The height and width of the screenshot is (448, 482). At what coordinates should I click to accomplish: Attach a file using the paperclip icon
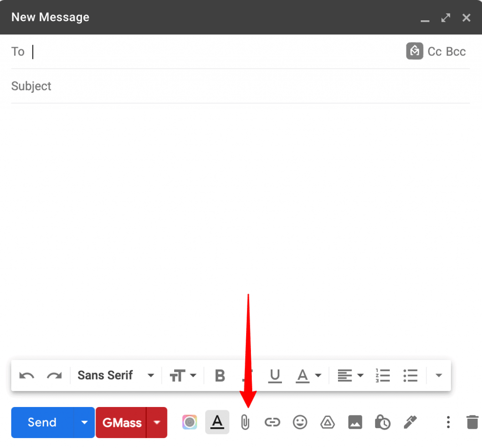(245, 422)
